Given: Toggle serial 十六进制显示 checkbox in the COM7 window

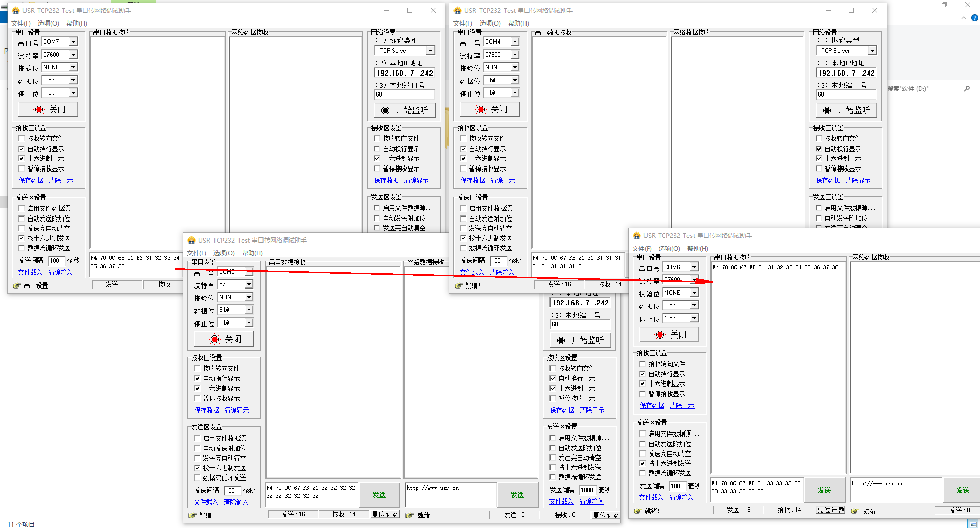Looking at the screenshot, I should tap(21, 158).
